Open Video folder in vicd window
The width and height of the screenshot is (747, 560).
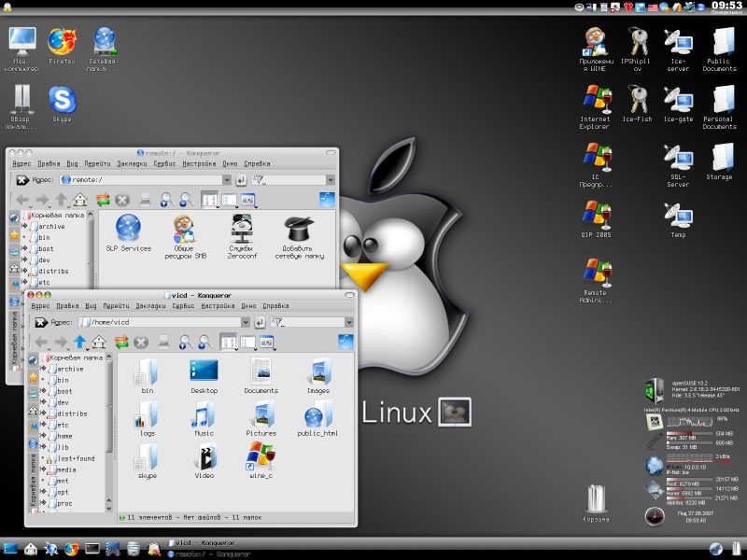204,460
